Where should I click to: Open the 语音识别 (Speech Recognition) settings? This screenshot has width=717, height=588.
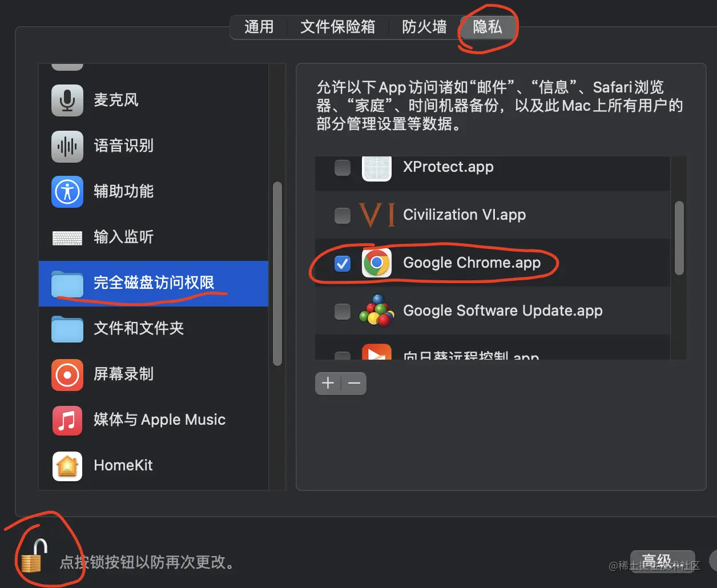[x=123, y=146]
